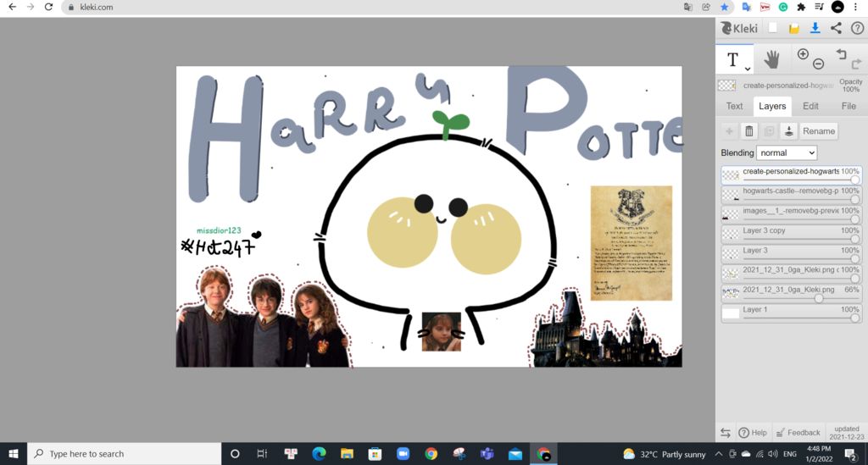Click the Feedback link
This screenshot has width=868, height=465.
(798, 432)
